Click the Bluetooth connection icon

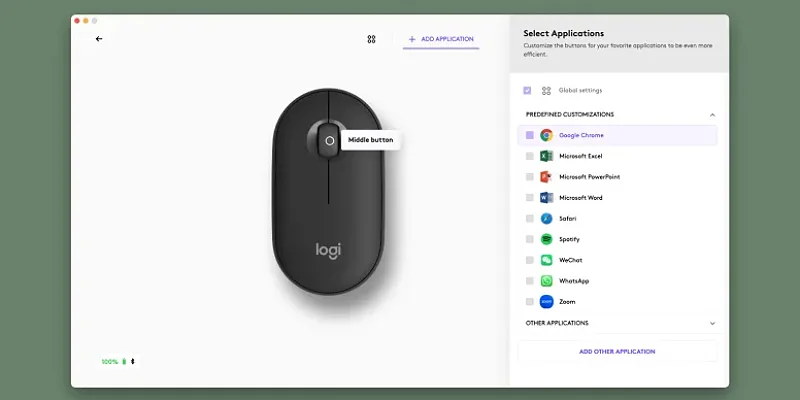(133, 362)
